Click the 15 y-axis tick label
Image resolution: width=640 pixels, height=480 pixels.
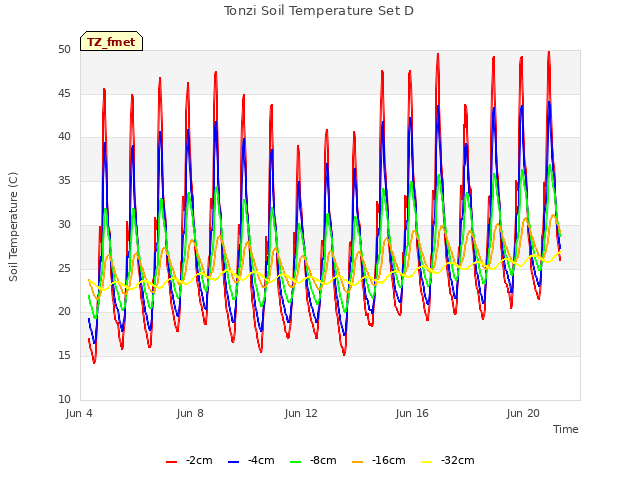[64, 356]
